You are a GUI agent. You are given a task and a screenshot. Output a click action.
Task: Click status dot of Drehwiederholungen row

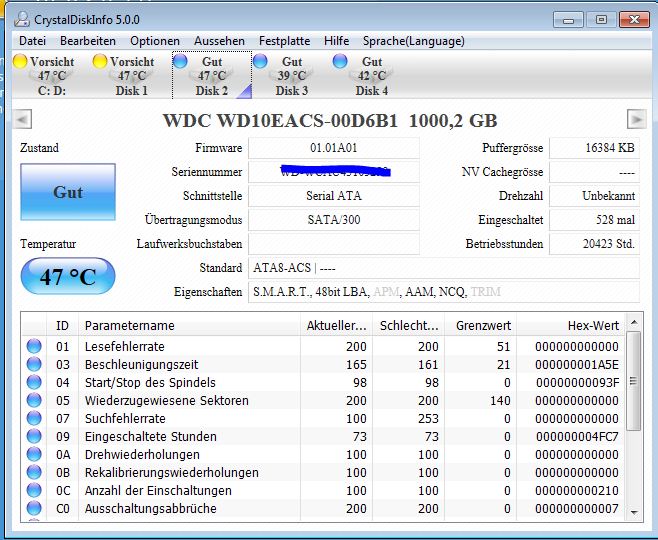click(34, 454)
